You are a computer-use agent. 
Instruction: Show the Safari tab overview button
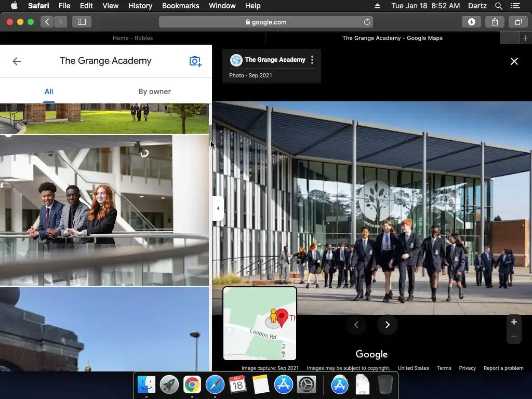(518, 22)
